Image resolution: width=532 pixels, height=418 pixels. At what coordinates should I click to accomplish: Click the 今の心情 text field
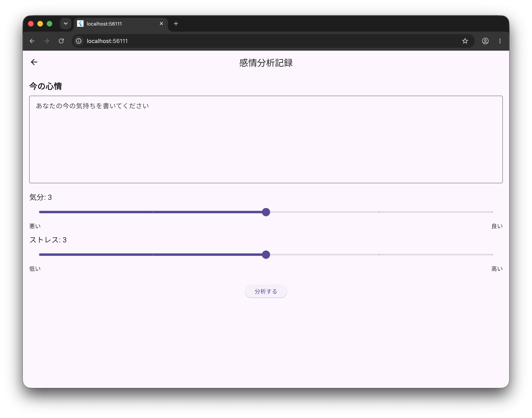(266, 139)
